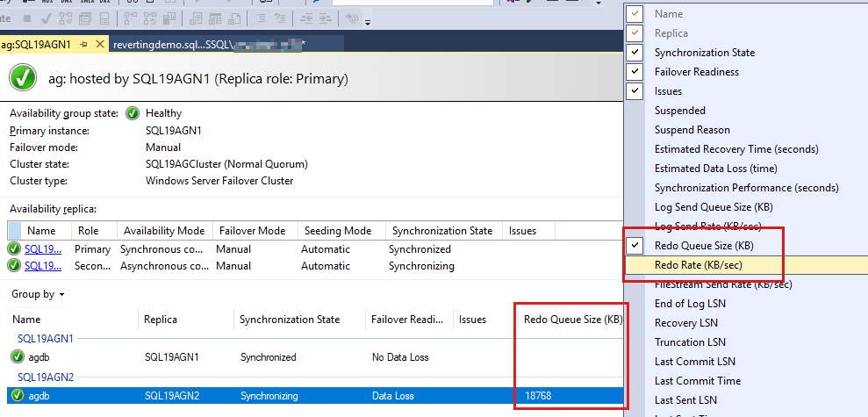Viewport: 868px width, 417px height.
Task: Click green check icon beside Healthy state
Action: (133, 113)
